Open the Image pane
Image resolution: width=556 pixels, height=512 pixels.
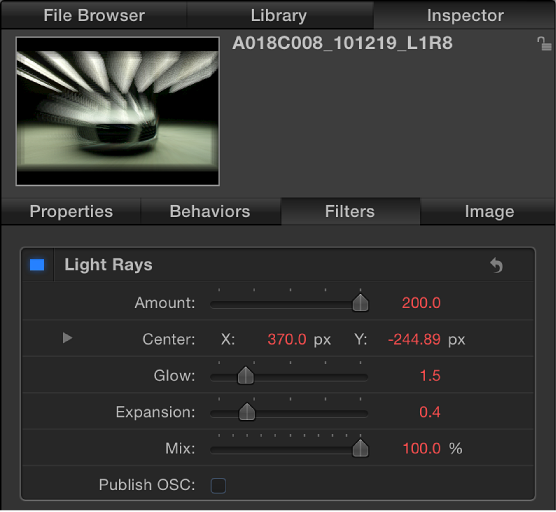(x=489, y=212)
